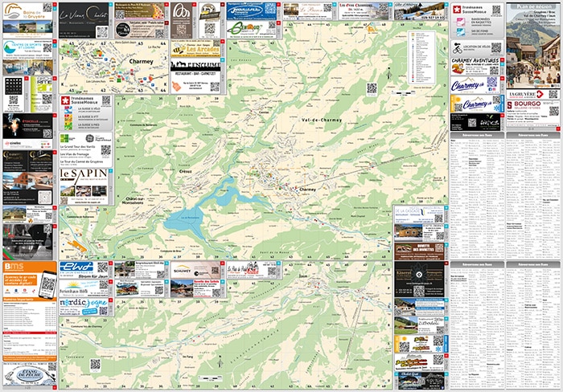Image resolution: width=563 pixels, height=392 pixels.
Task: Click the Swiss cross icon in left SuisseMobile panel
Action: click(65, 100)
